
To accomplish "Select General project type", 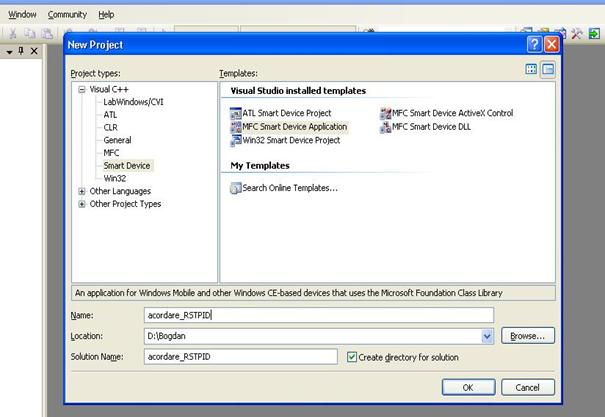I will [117, 140].
